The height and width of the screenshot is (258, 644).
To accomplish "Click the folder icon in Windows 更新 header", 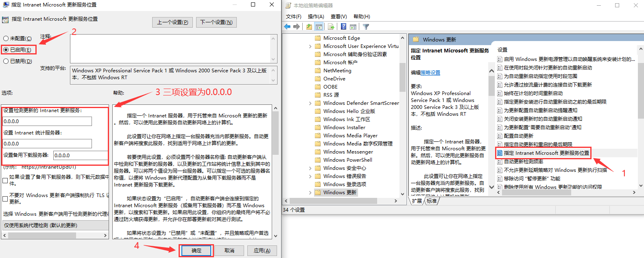I will [x=416, y=39].
